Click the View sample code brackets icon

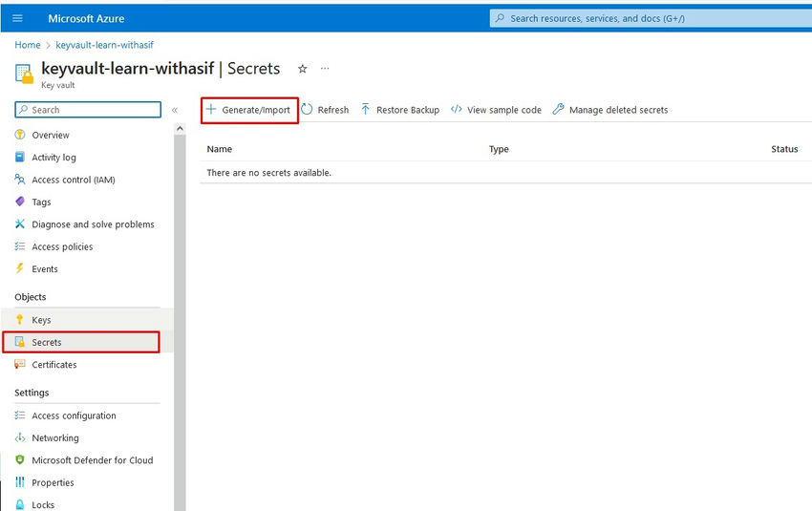click(x=457, y=109)
